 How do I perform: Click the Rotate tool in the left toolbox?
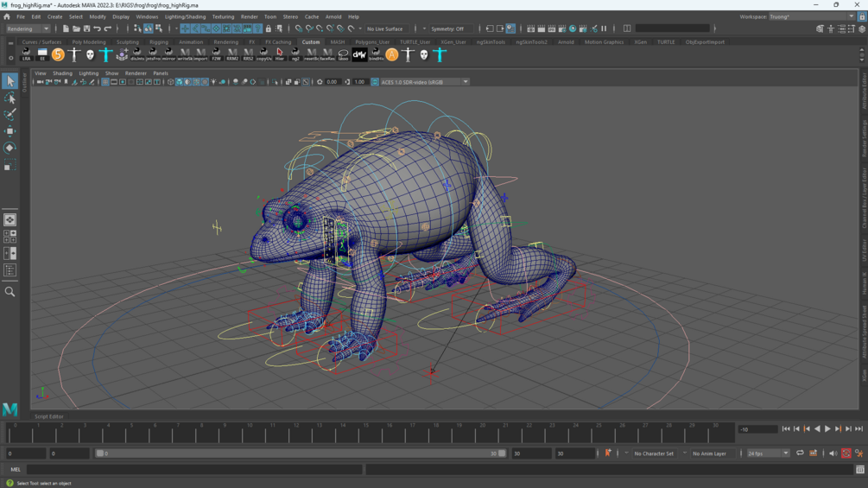[x=10, y=148]
